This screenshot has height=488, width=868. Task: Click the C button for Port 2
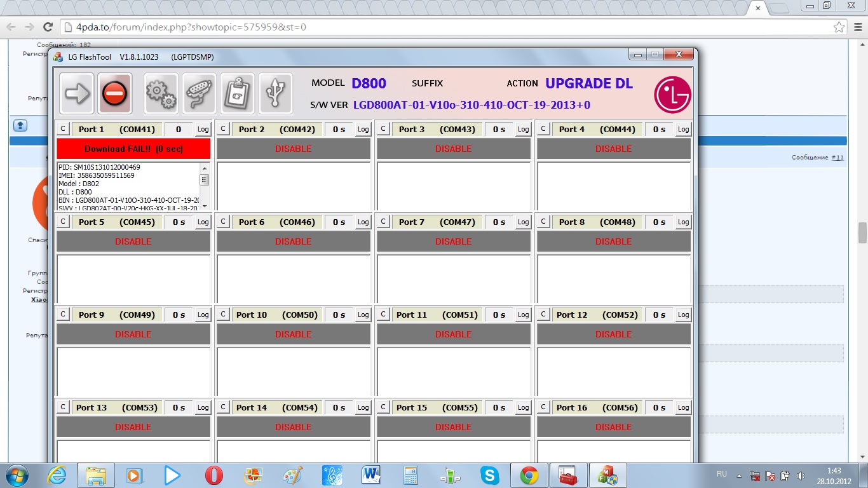point(223,129)
